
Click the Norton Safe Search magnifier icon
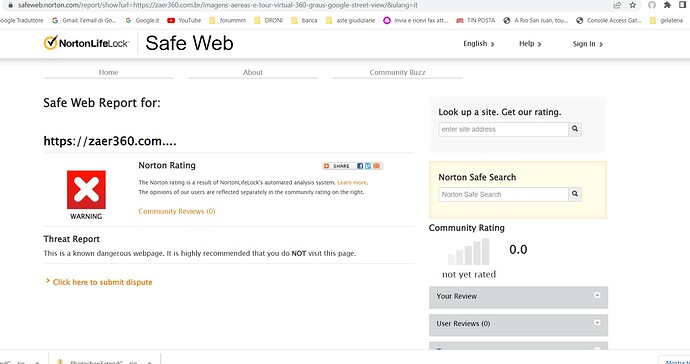[x=575, y=194]
